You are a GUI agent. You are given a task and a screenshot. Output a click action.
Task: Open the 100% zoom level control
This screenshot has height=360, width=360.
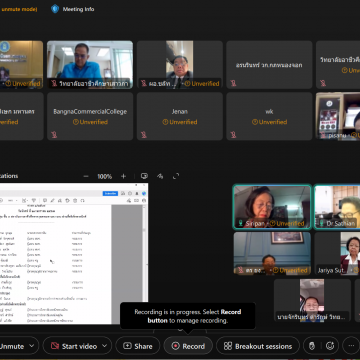[x=104, y=176]
